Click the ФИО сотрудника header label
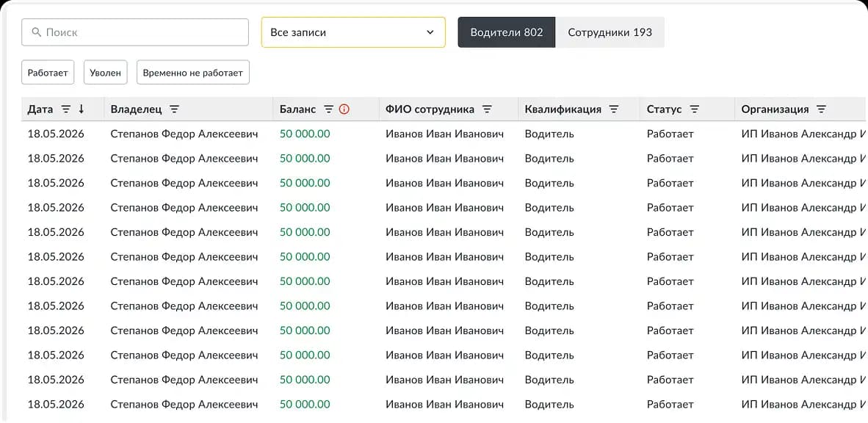Image resolution: width=868 pixels, height=423 pixels. 430,109
